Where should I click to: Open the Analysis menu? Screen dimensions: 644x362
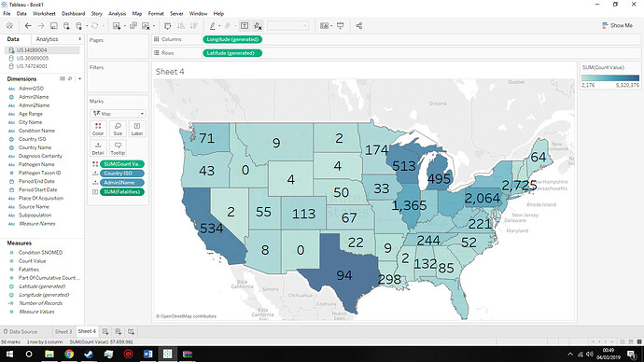[117, 14]
